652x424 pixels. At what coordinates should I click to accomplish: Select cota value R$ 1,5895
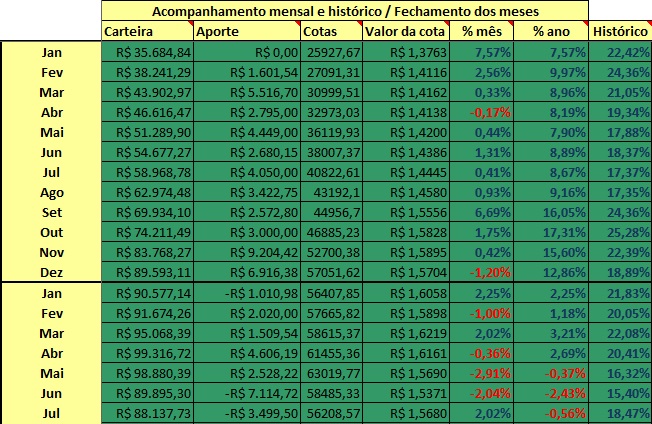[406, 252]
